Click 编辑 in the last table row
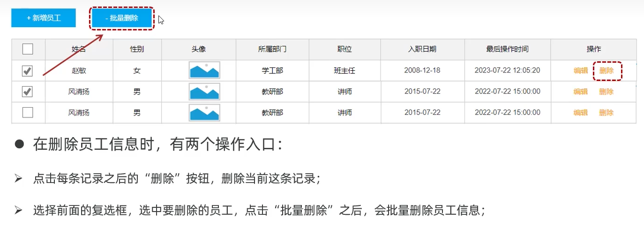 pos(581,113)
